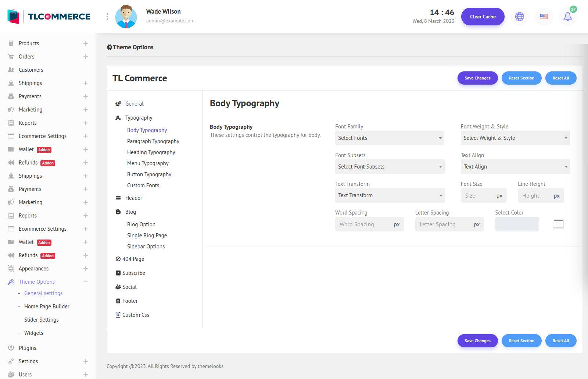Click the globe icon in header

pos(519,17)
